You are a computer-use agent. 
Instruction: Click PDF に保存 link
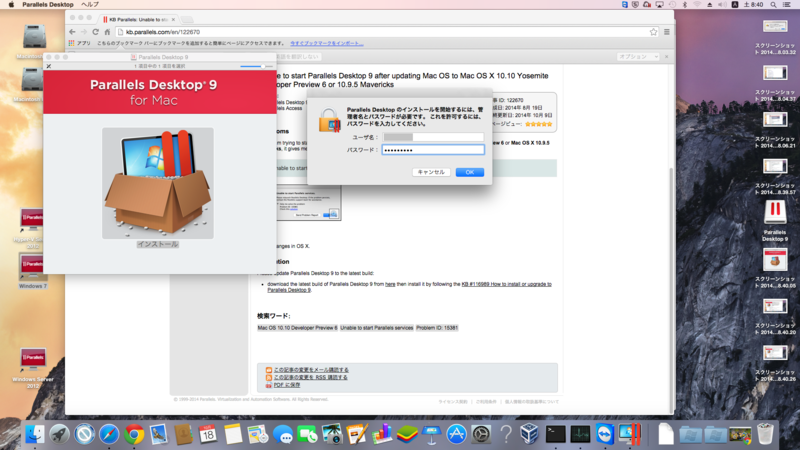(287, 385)
